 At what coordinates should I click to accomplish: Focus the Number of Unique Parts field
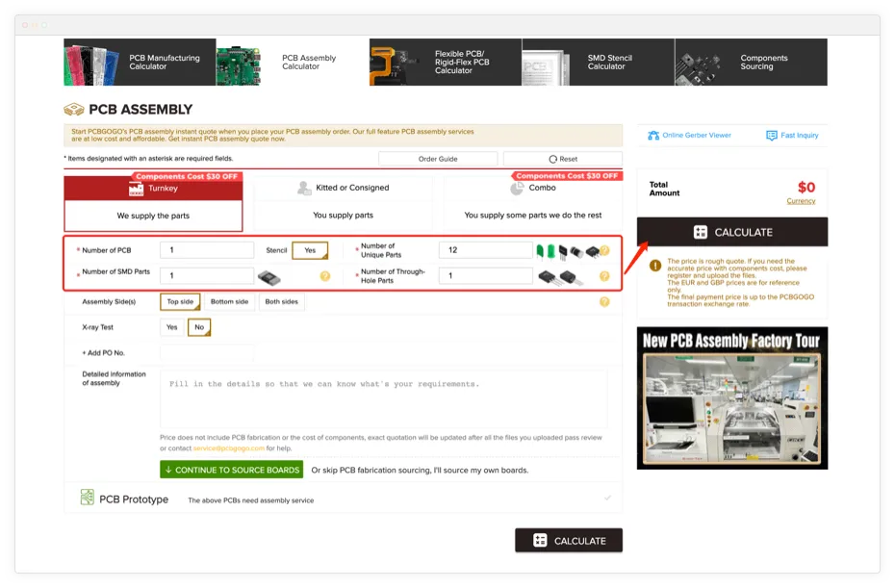[486, 250]
